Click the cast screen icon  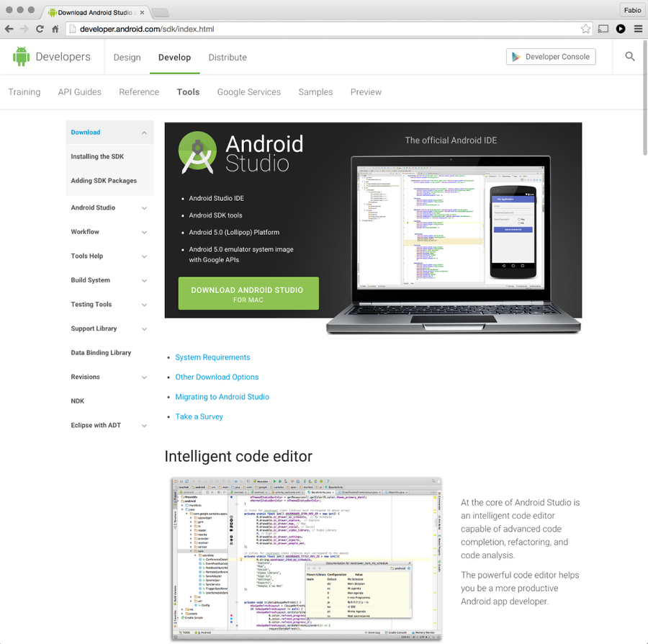(603, 29)
